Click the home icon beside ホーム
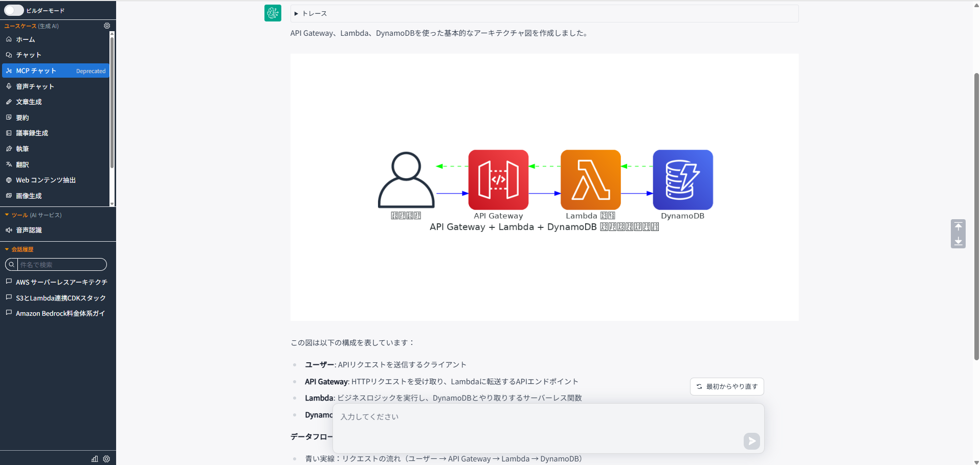This screenshot has height=465, width=980. point(9,39)
